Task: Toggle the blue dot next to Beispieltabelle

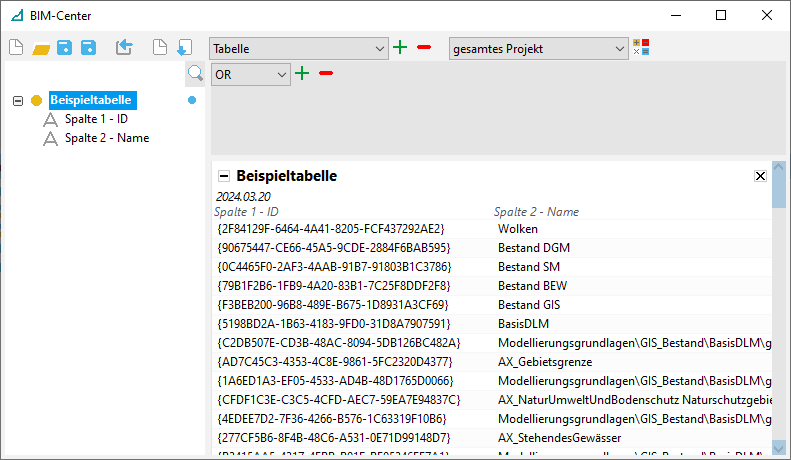Action: (x=192, y=100)
